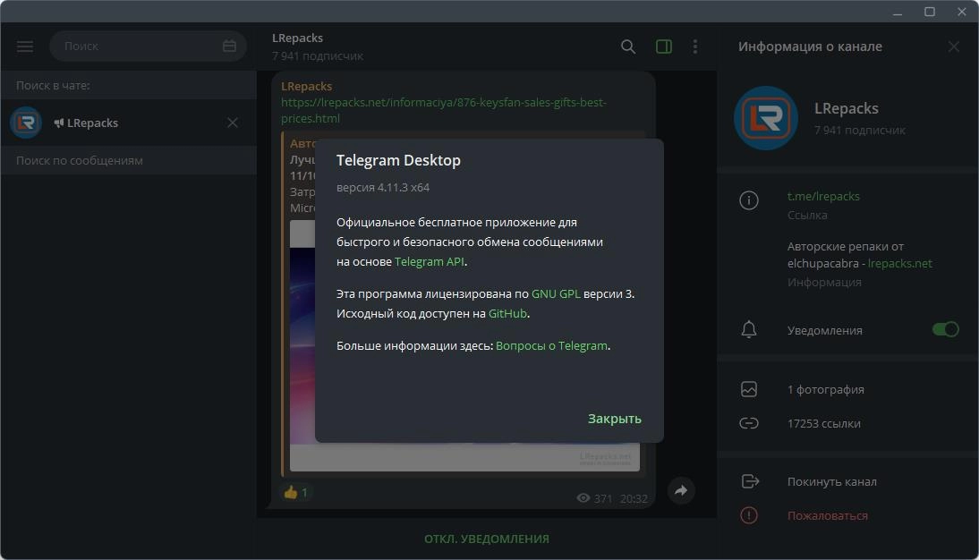Open the three-dot channel options menu
The image size is (979, 560).
tap(695, 47)
